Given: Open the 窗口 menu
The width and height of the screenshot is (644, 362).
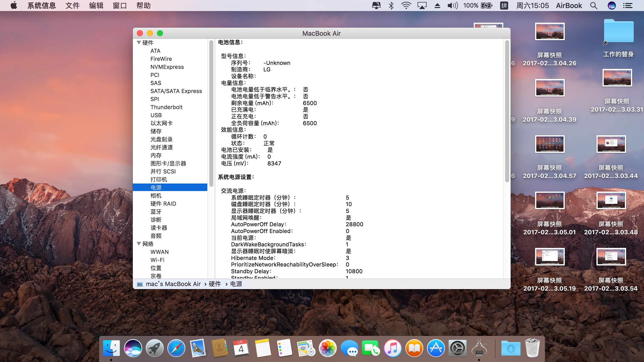Looking at the screenshot, I should 119,6.
